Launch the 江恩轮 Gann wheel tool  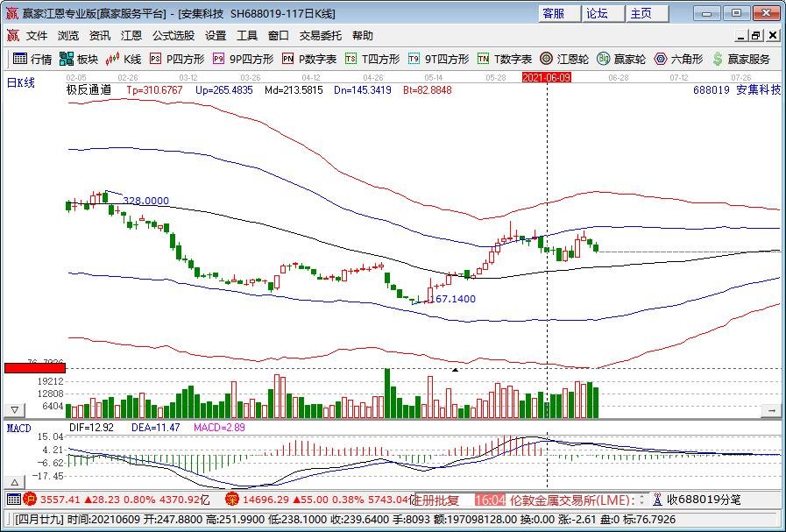click(x=564, y=60)
